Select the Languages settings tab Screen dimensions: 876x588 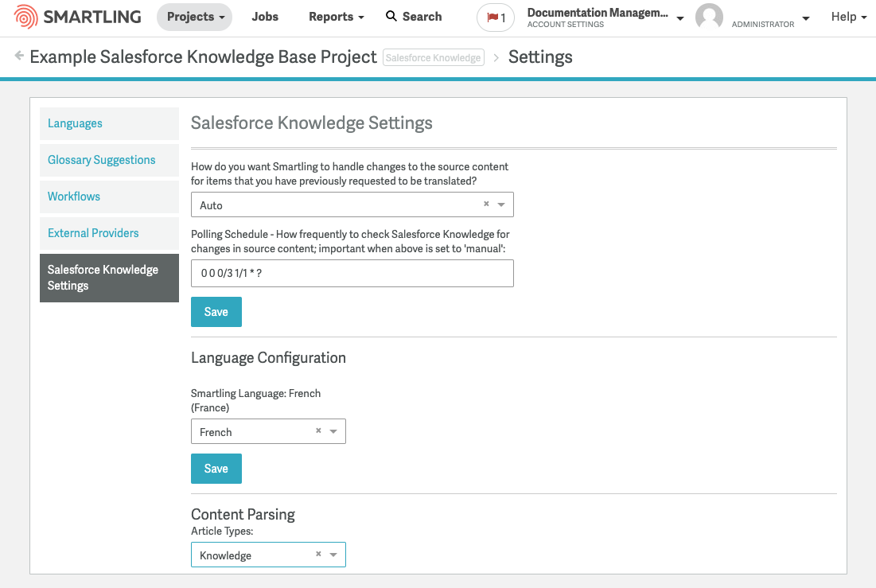tap(110, 123)
